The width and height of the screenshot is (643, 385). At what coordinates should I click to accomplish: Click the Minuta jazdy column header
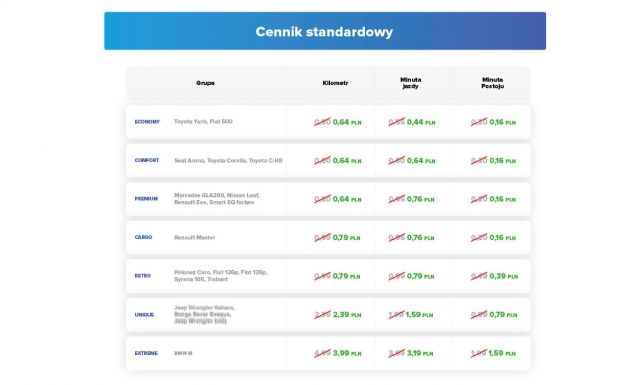410,83
